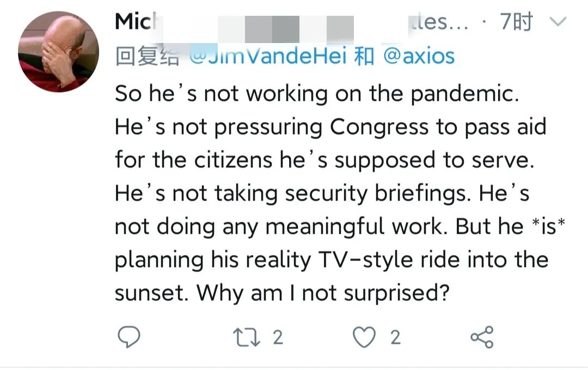Click the like count of 2
This screenshot has height=370, width=588.
pyautogui.click(x=396, y=337)
